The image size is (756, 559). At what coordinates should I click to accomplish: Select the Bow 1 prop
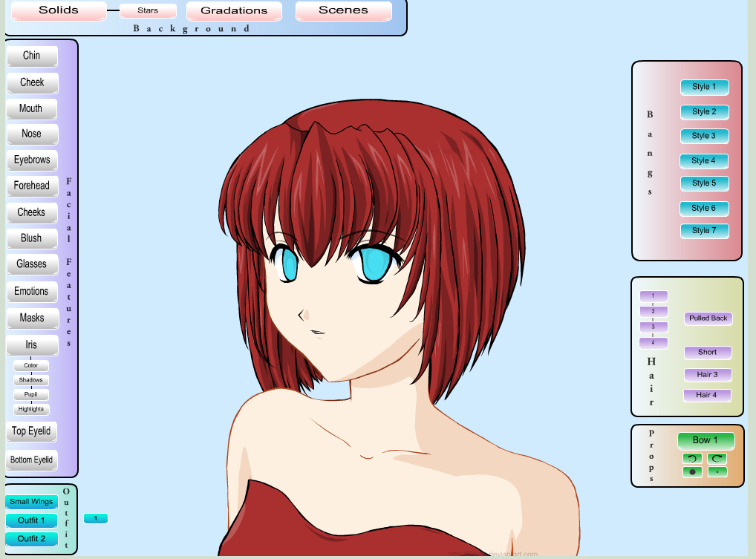click(706, 440)
